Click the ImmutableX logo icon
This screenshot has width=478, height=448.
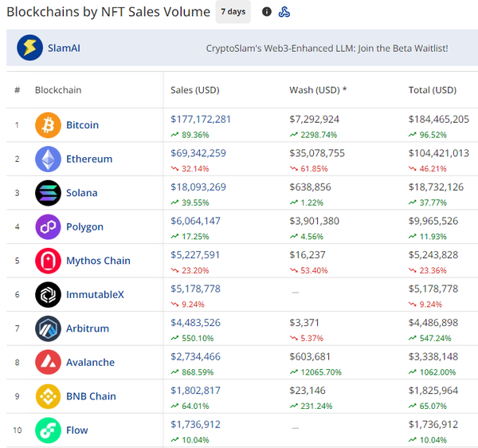point(48,294)
